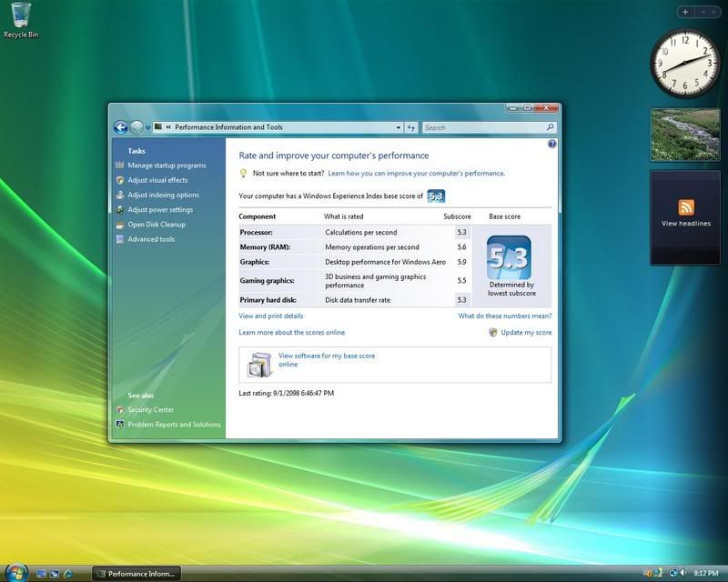Click the 5.5 Gaming graphics subscore
Screen dimensions: 728x582
pos(461,281)
